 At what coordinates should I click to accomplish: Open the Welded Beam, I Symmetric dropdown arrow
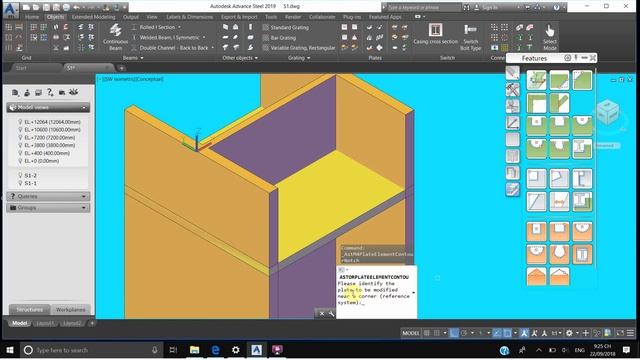click(204, 38)
